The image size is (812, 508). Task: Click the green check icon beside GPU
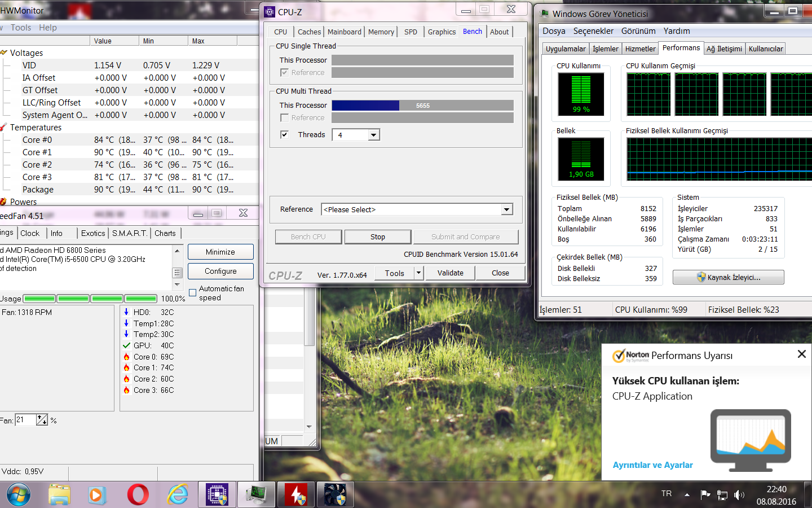(126, 345)
